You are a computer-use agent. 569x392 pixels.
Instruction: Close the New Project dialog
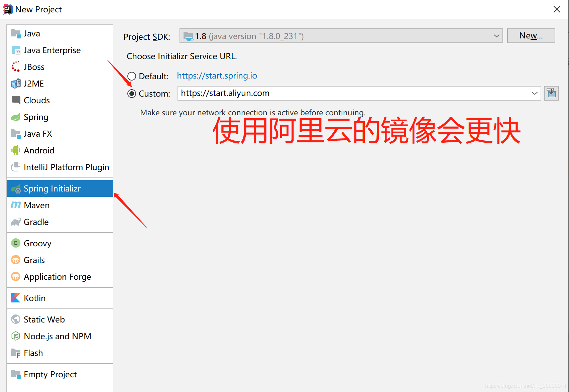(557, 9)
